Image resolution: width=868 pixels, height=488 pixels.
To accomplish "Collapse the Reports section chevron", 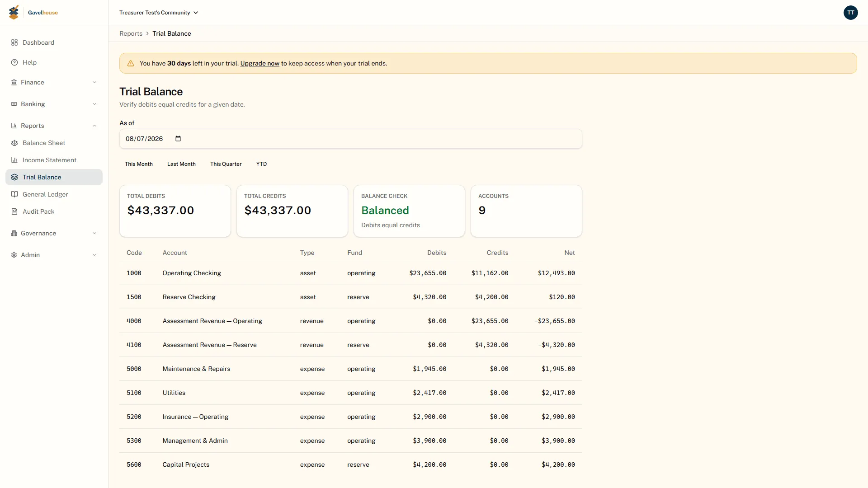I will [94, 126].
